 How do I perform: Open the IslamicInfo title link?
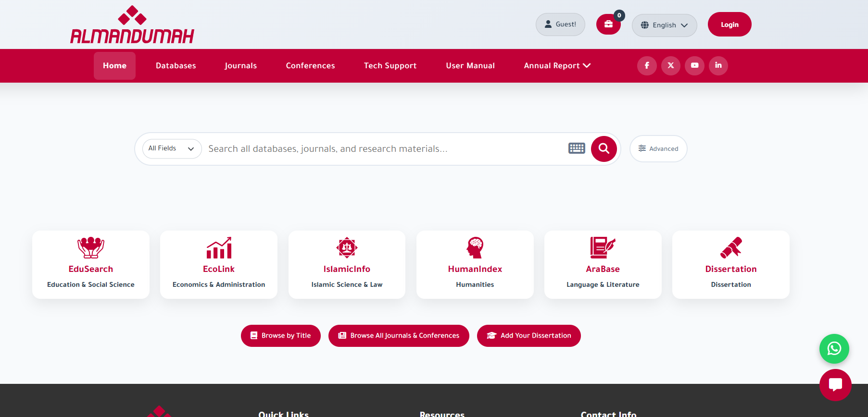pyautogui.click(x=347, y=269)
